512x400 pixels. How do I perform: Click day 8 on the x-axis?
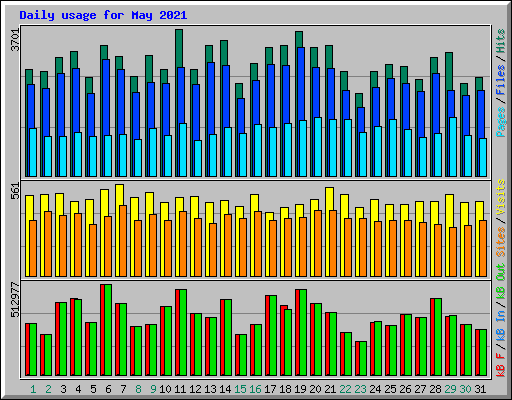(x=138, y=389)
